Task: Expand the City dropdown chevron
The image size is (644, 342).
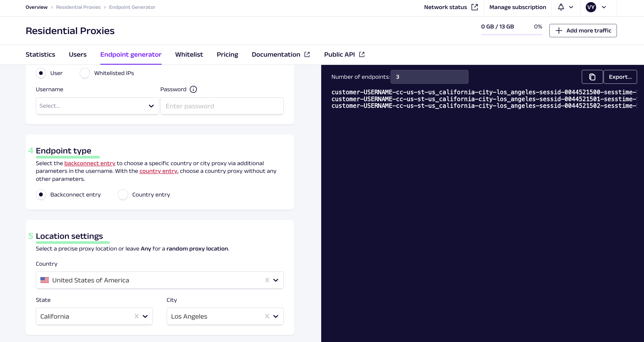Action: pyautogui.click(x=276, y=316)
